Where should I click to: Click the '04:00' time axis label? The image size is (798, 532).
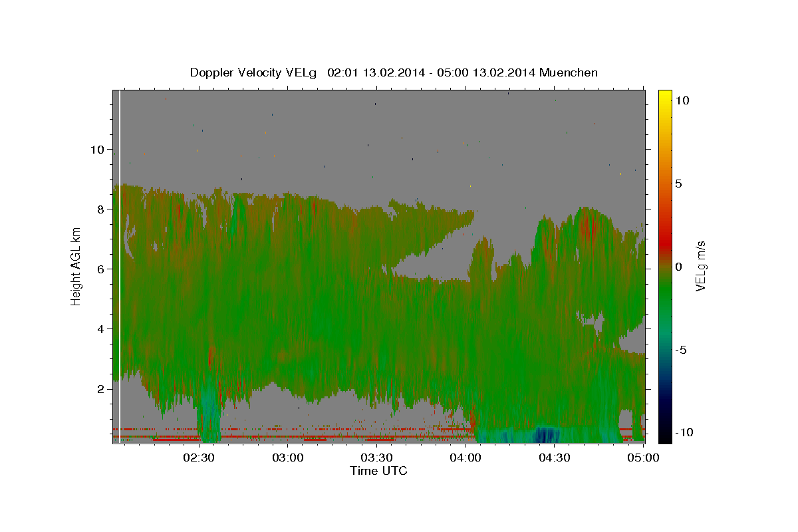tap(465, 458)
